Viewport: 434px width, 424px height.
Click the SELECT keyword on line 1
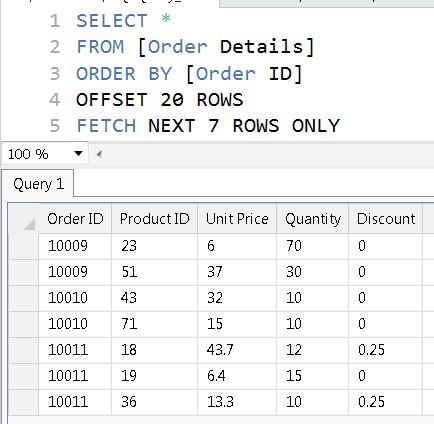click(112, 21)
